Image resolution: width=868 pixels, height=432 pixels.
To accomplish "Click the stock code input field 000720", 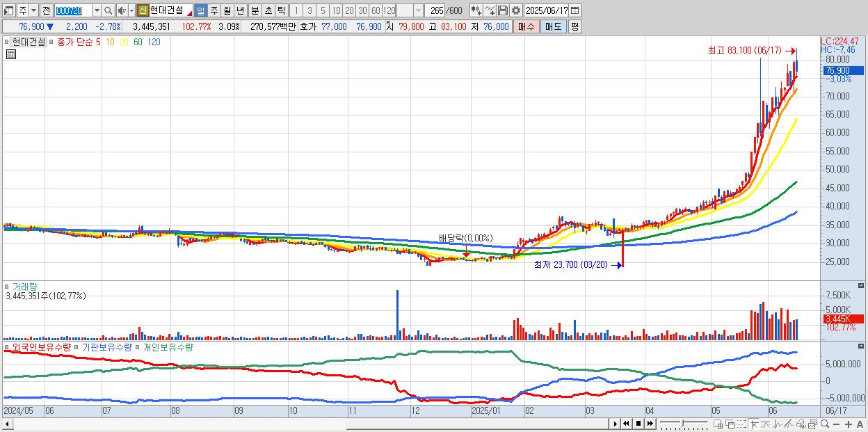I will pyautogui.click(x=73, y=10).
